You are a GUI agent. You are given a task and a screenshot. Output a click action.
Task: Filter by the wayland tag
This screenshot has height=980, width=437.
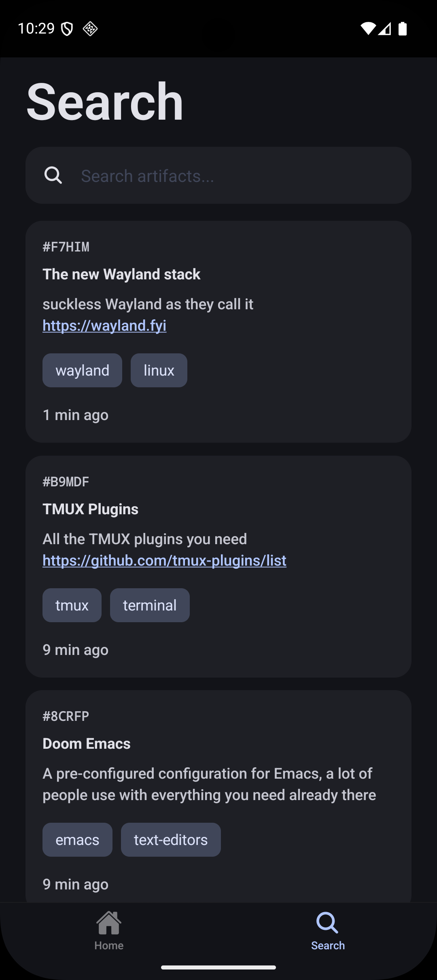(x=82, y=370)
